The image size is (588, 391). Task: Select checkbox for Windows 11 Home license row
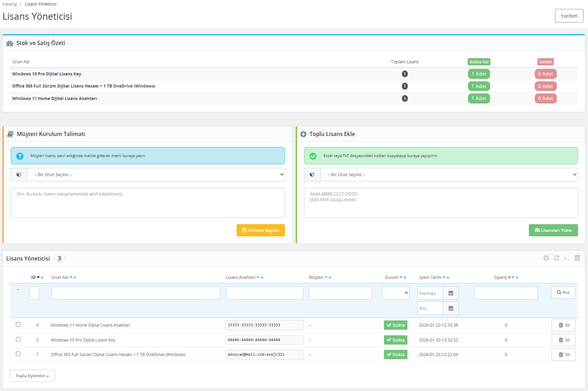pyautogui.click(x=18, y=325)
